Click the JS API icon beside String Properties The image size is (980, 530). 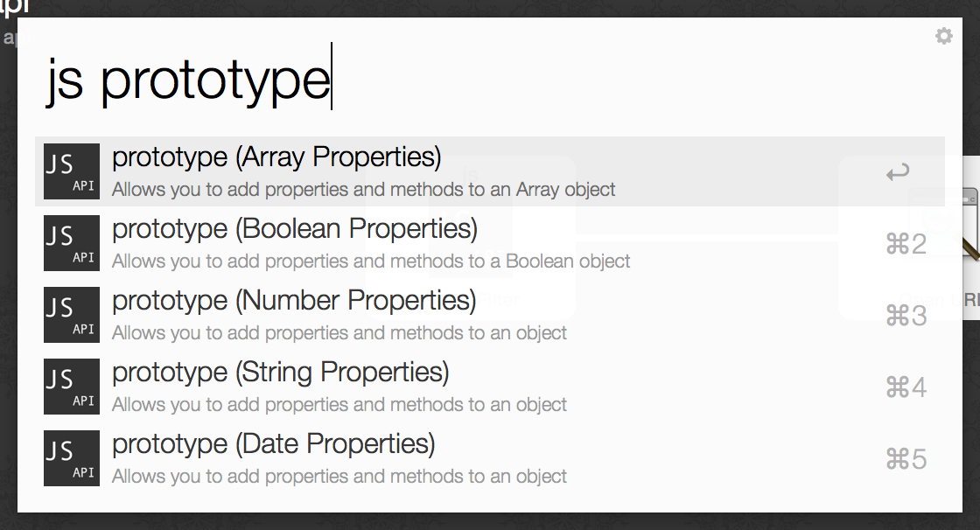72,387
